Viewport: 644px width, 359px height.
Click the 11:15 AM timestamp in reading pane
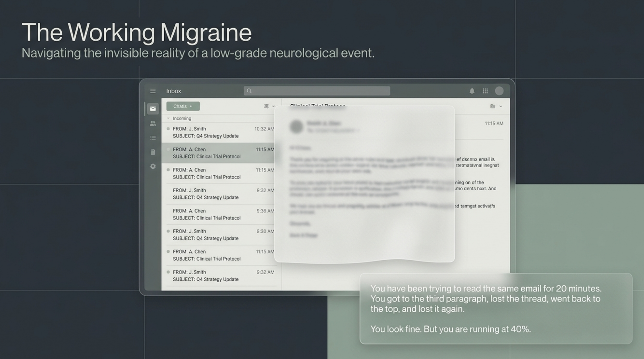pyautogui.click(x=494, y=124)
